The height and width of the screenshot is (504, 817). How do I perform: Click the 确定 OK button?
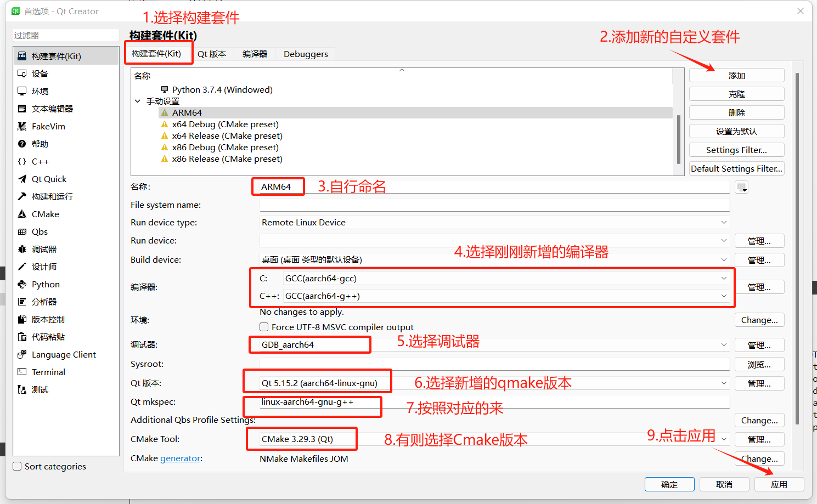click(x=669, y=485)
